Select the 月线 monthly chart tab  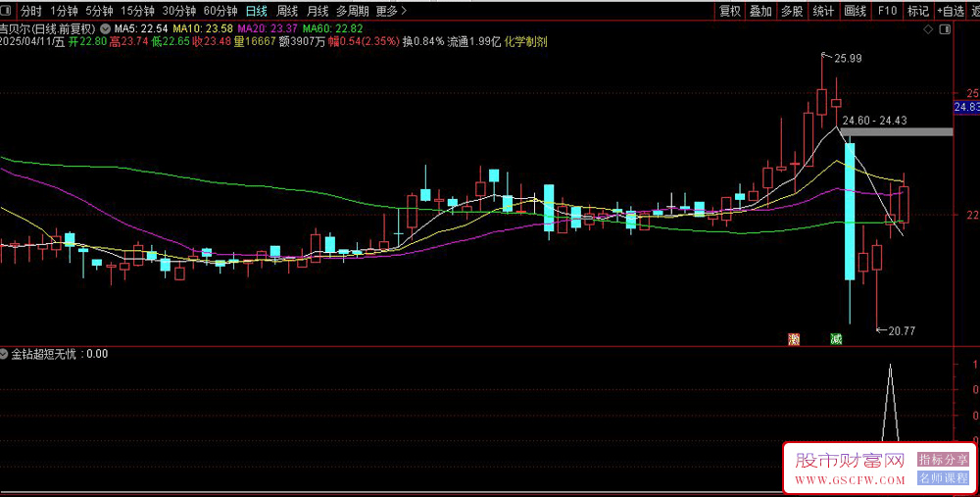(318, 11)
